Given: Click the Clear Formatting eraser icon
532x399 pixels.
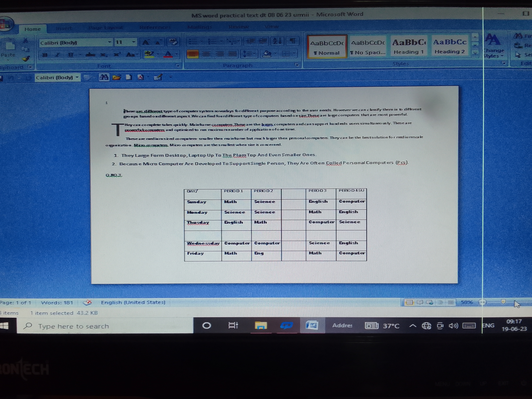Looking at the screenshot, I should click(x=173, y=42).
